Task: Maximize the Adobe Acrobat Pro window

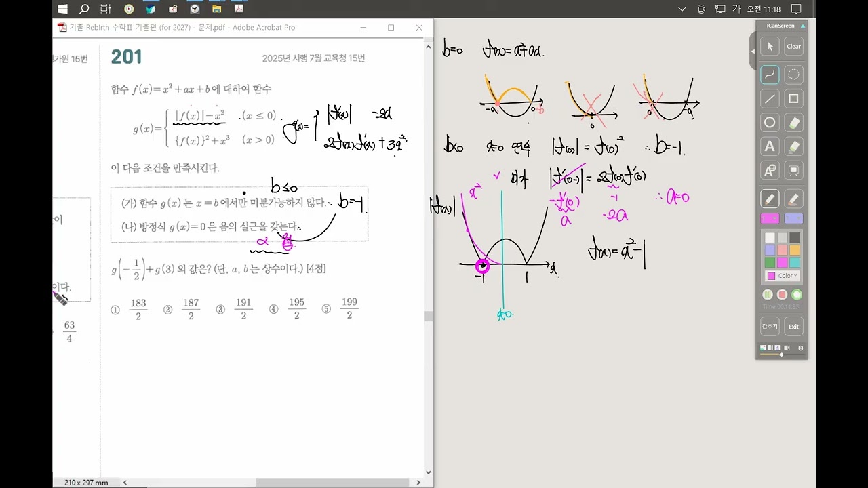Action: point(391,27)
